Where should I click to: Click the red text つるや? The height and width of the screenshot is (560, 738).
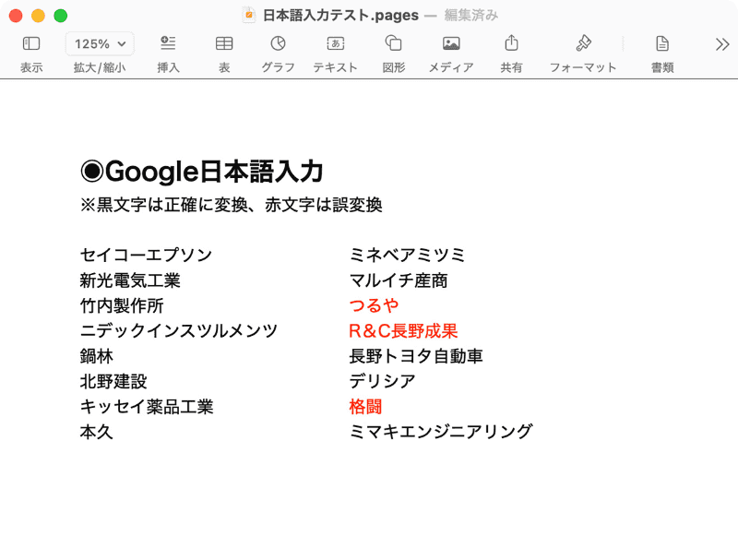(x=374, y=306)
